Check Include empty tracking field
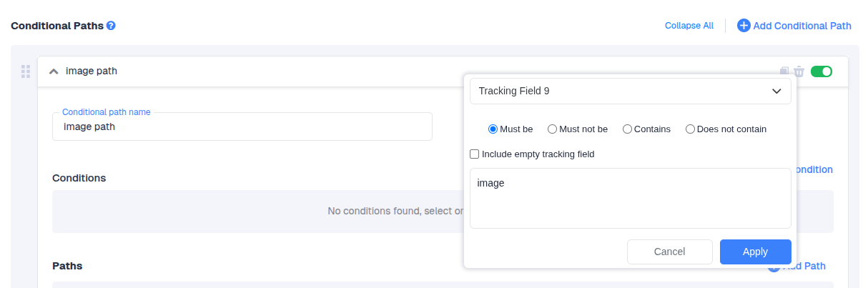Image resolution: width=868 pixels, height=288 pixels. coord(474,154)
